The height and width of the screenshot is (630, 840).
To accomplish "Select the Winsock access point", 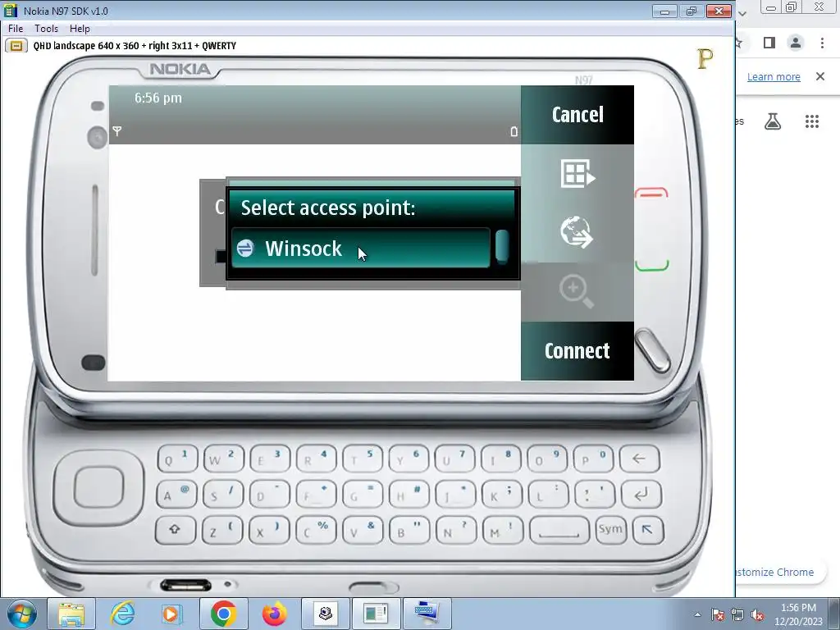I will 361,248.
